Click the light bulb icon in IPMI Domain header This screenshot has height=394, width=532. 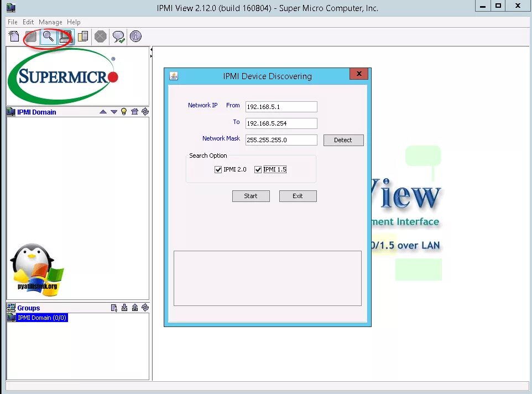124,112
